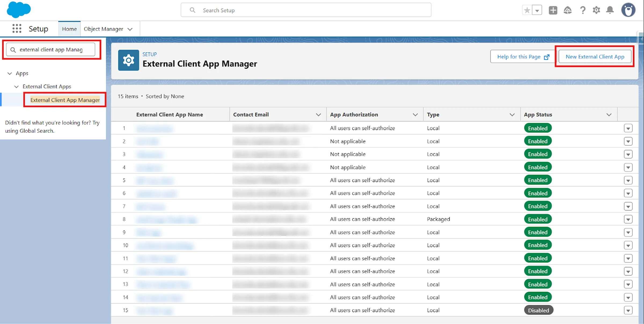The width and height of the screenshot is (644, 324).
Task: Open row 1 actions dropdown
Action: 628,128
